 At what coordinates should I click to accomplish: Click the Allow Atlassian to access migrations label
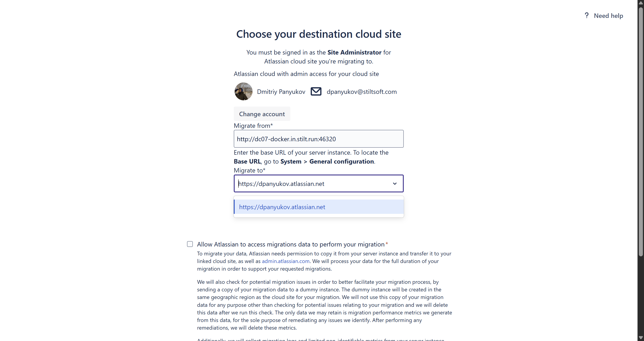pos(291,244)
